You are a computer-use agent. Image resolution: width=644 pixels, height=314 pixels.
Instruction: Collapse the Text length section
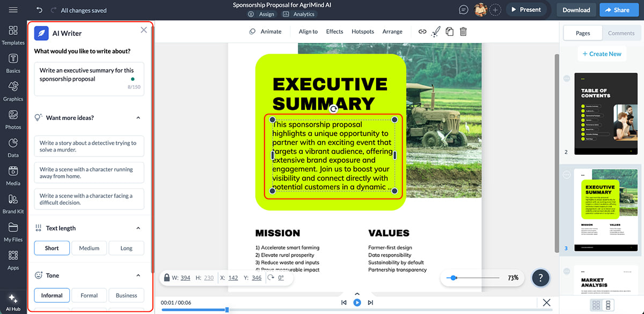139,228
